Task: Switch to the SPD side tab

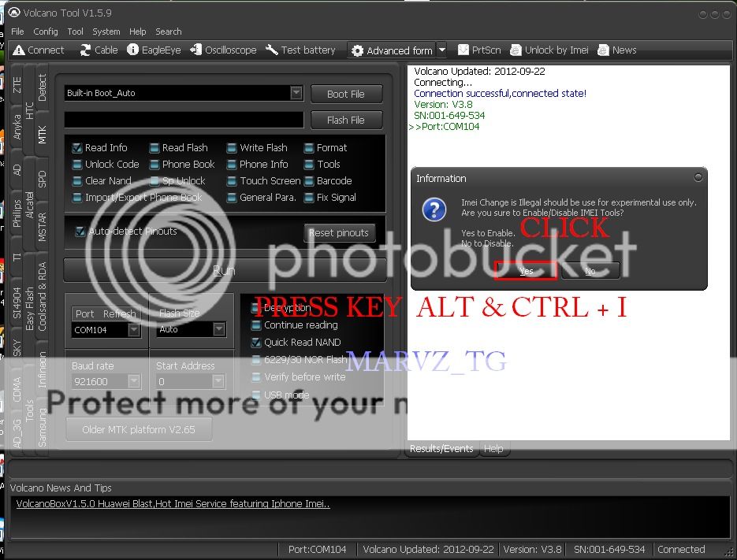Action: coord(43,179)
